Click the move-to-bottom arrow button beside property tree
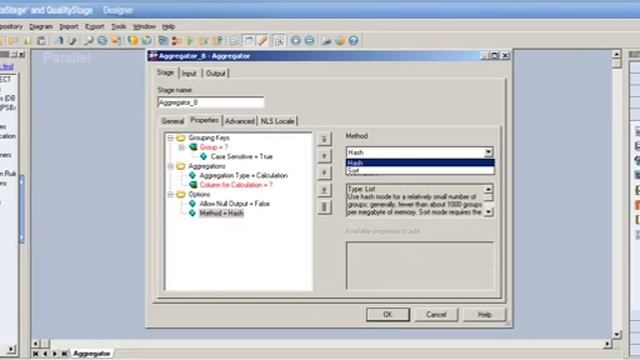Image resolution: width=640 pixels, height=360 pixels. tap(324, 190)
